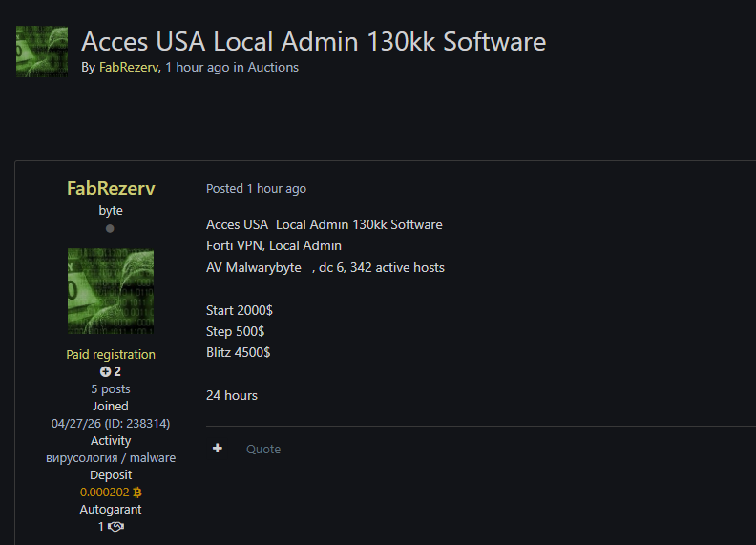
Task: Click the 'Paid registration' badge text
Action: (111, 354)
